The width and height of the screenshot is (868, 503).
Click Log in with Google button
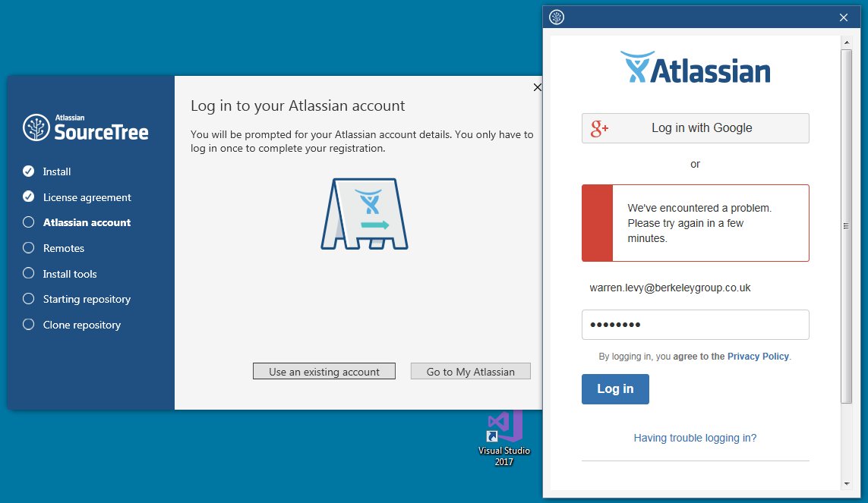(x=696, y=128)
